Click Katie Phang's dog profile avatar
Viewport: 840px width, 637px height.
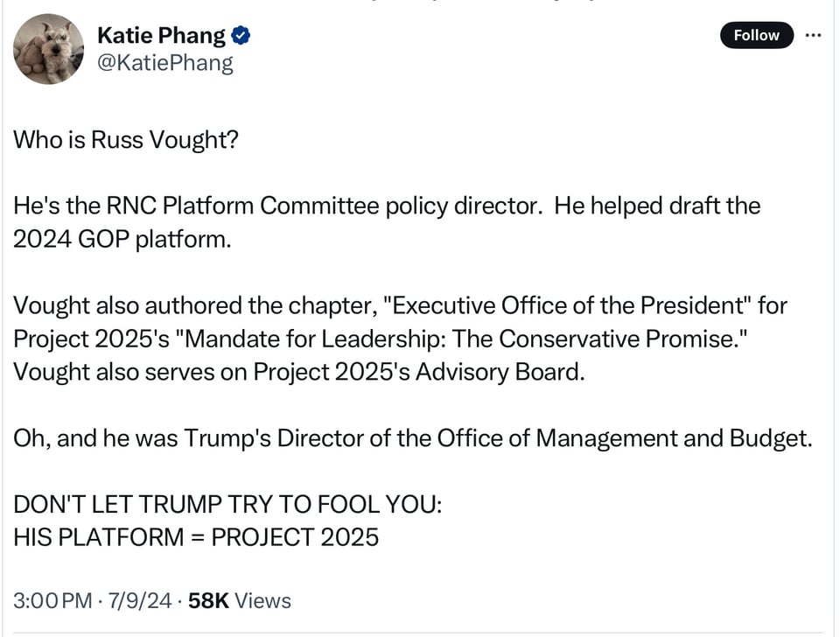49,48
